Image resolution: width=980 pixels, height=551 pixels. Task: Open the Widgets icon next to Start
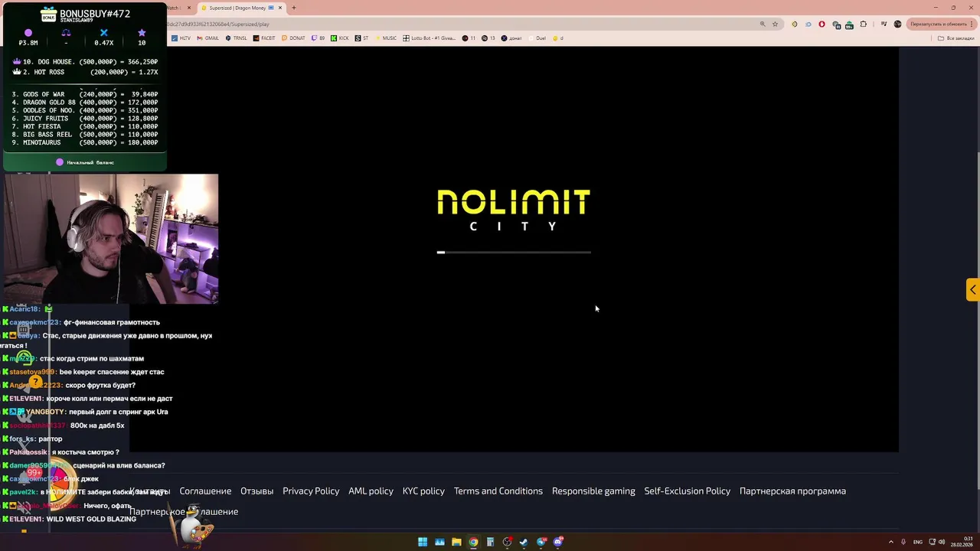tap(439, 542)
